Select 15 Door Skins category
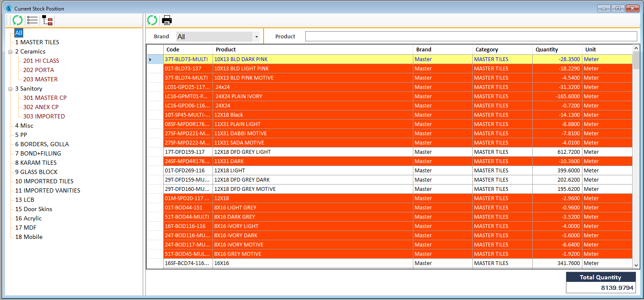Screen dimensions: 644x300 [x=34, y=209]
